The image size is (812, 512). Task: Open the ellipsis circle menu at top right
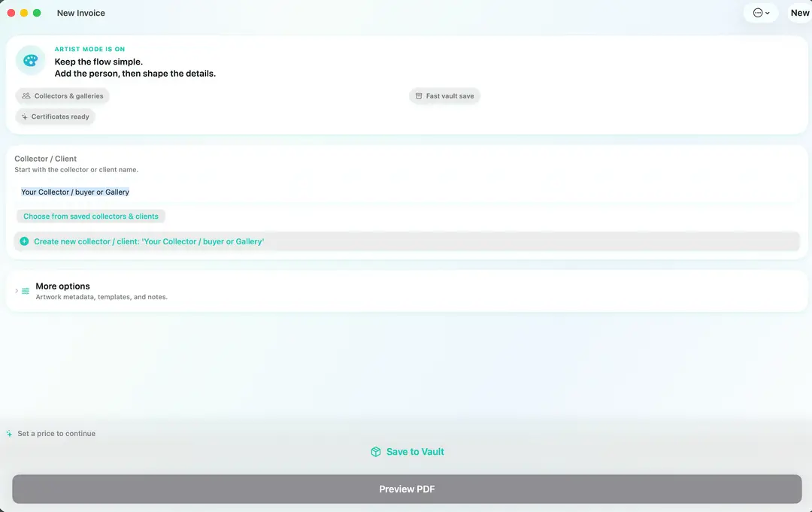point(761,13)
